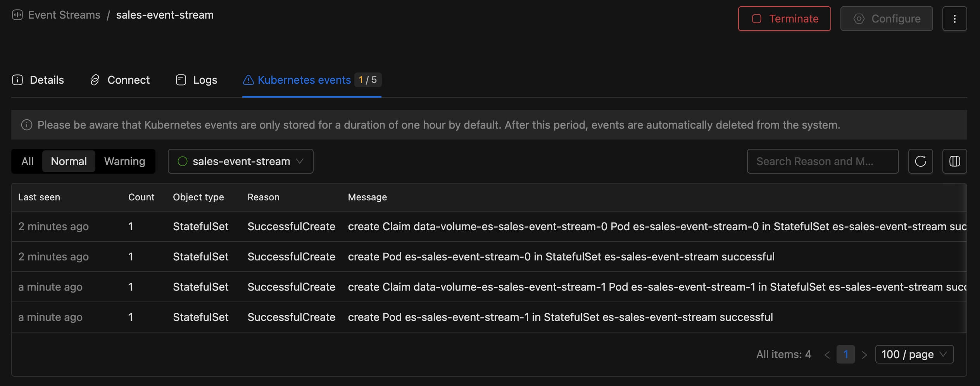Select the Details info icon
Screen dimensions: 980x386
[x=18, y=80]
